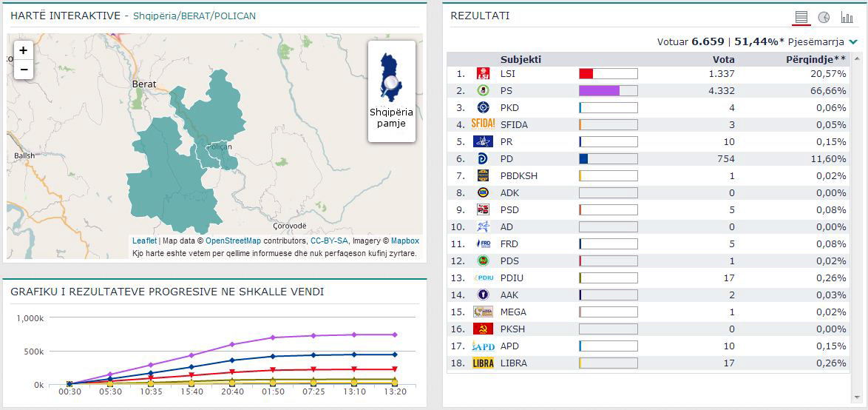Viewport: 868px width, 410px height.
Task: Open the Leaflet attribution link
Action: (144, 241)
